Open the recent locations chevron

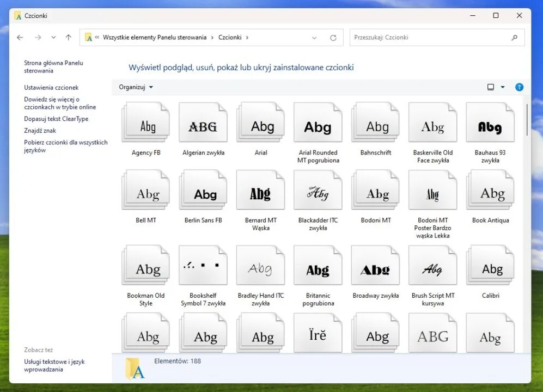coord(53,38)
